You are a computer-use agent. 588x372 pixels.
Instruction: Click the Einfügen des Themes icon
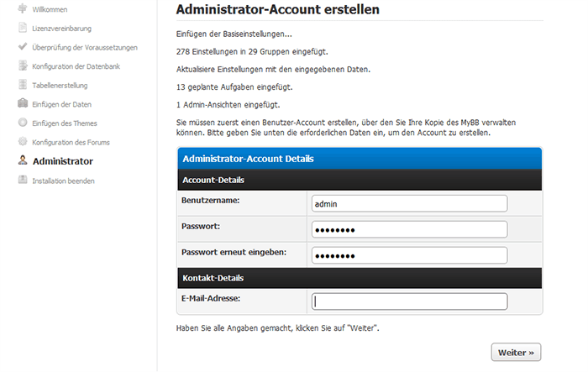point(23,123)
